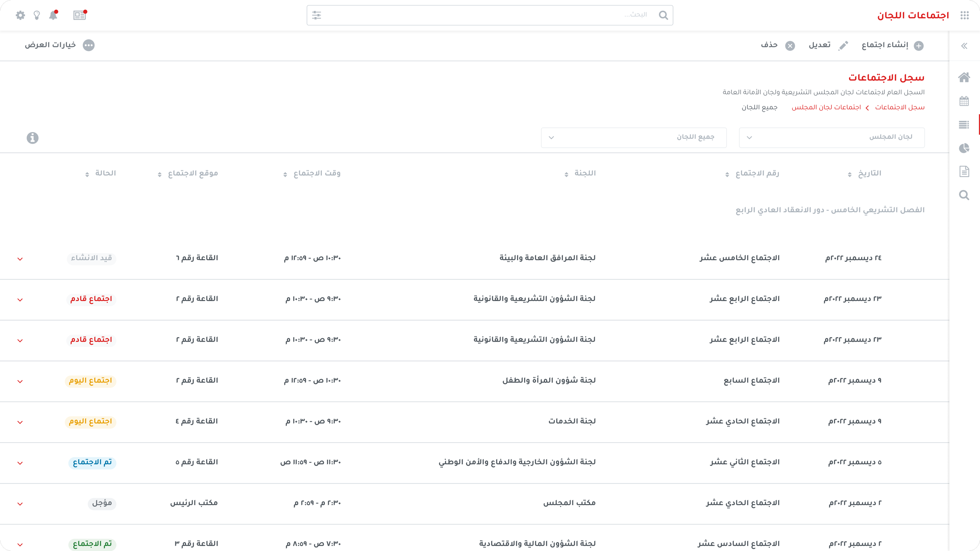Open the settings gear icon

[x=20, y=15]
